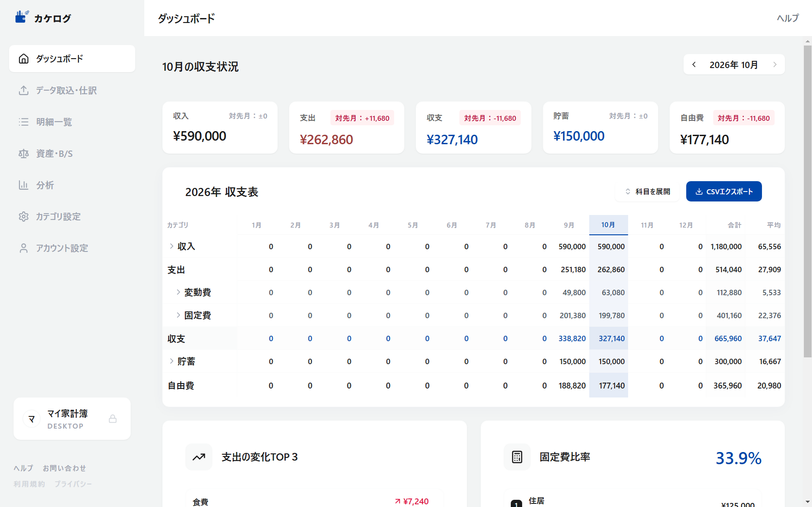Click the カテゴリ設定 gear icon
This screenshot has height=507, width=812.
pyautogui.click(x=23, y=216)
